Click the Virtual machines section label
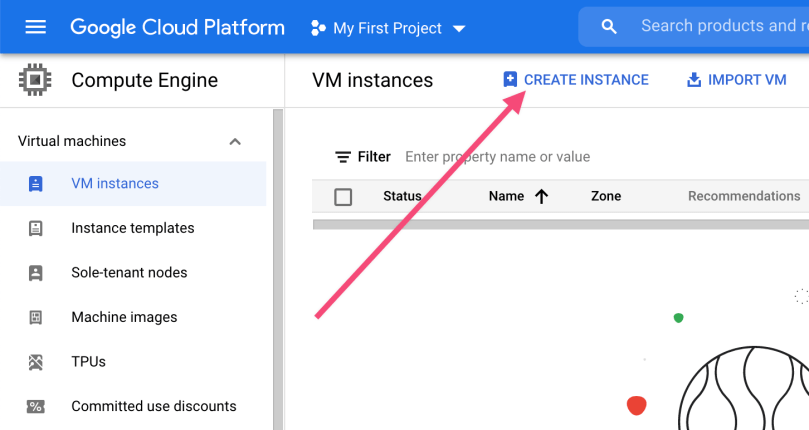This screenshot has height=430, width=809. [x=72, y=141]
